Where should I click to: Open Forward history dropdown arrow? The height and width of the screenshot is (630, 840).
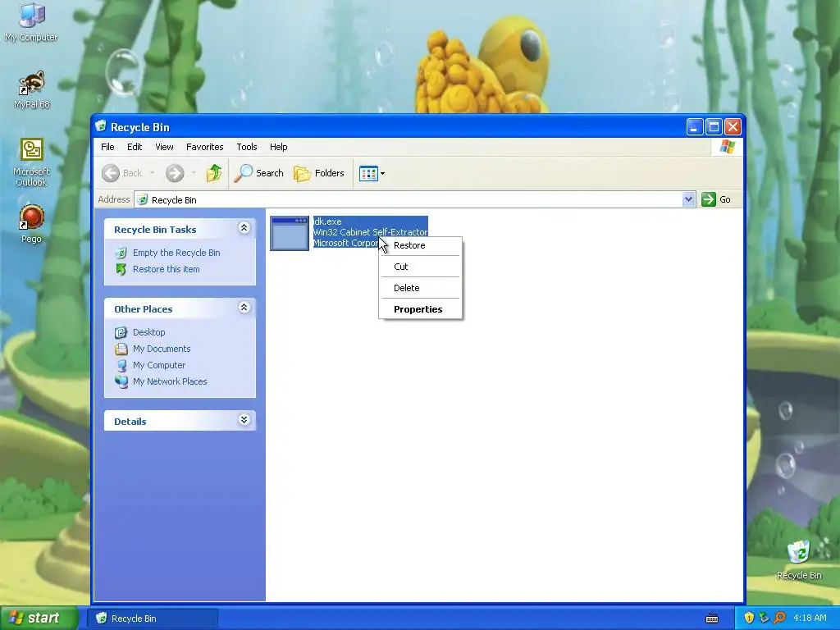(194, 173)
